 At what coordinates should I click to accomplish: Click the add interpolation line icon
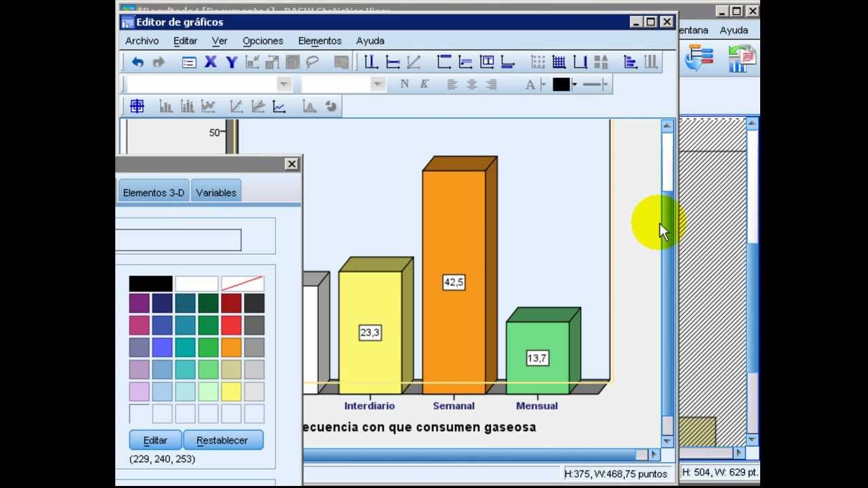[x=279, y=106]
